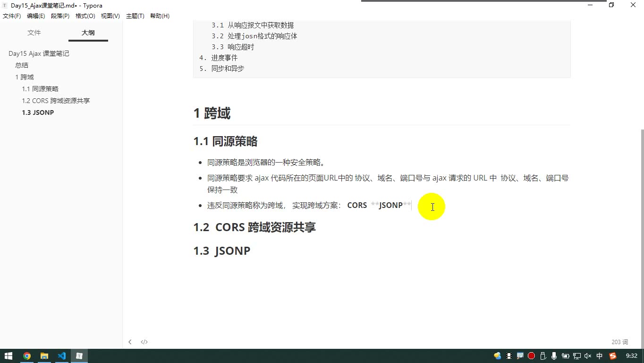Jump to outline item Day15 Ajax 课堂笔记

(39, 53)
